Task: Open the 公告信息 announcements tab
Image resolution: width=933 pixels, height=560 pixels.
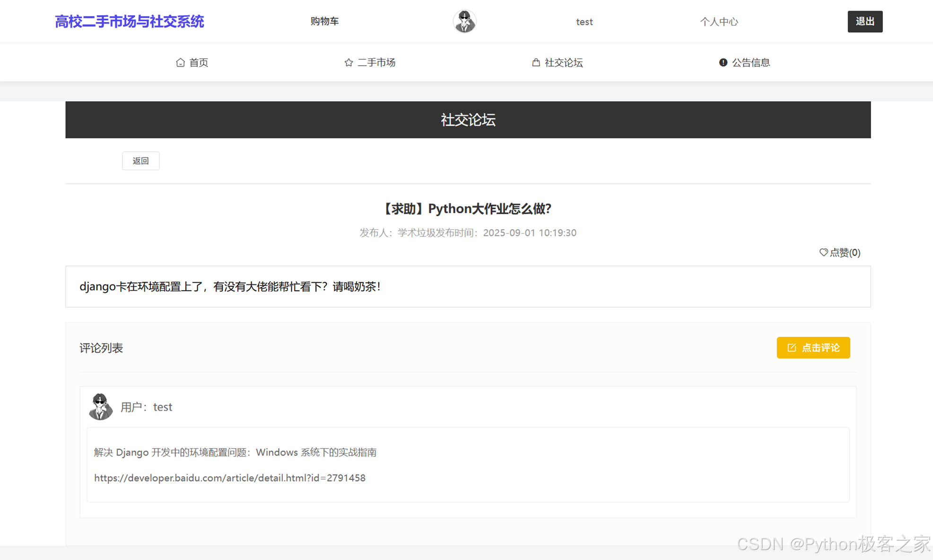Action: click(x=750, y=62)
